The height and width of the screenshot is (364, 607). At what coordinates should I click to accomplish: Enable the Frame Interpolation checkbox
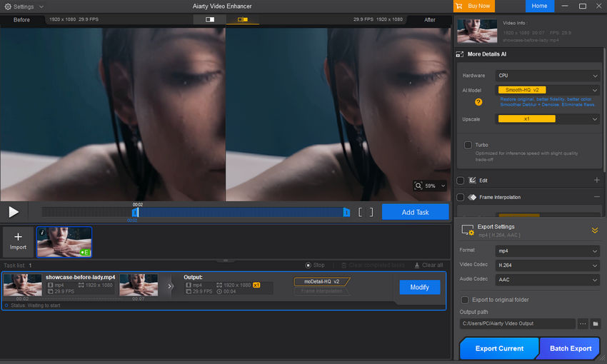461,197
